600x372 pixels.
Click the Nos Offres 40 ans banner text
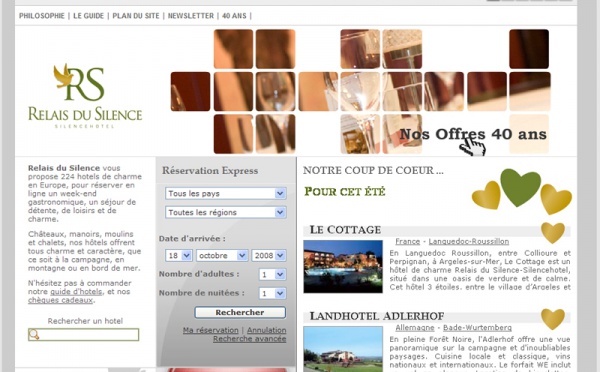(x=473, y=134)
